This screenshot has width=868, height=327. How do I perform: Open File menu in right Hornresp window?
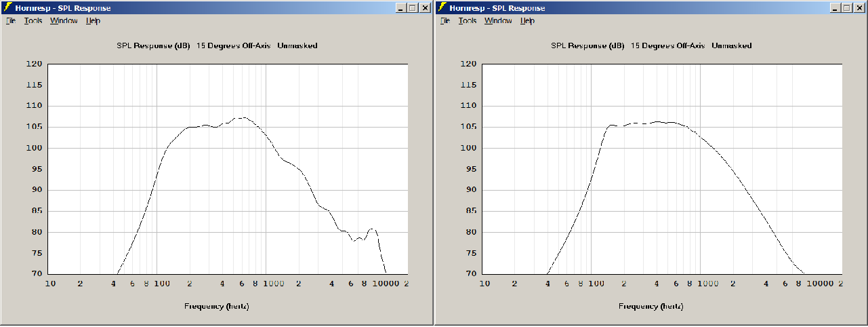coord(445,21)
